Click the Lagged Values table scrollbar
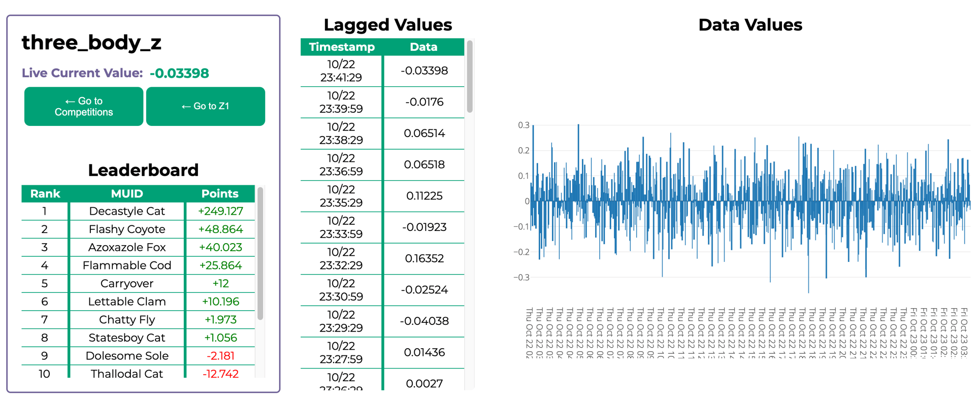980x400 pixels. click(x=470, y=76)
